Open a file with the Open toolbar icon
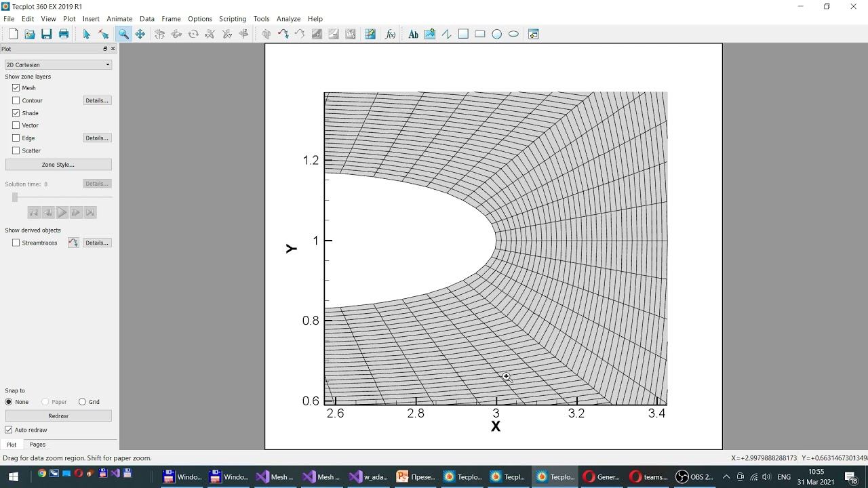This screenshot has width=868, height=488. coord(30,34)
